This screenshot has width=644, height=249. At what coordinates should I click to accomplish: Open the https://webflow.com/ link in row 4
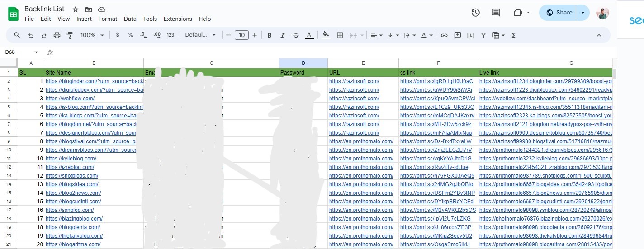(x=70, y=99)
